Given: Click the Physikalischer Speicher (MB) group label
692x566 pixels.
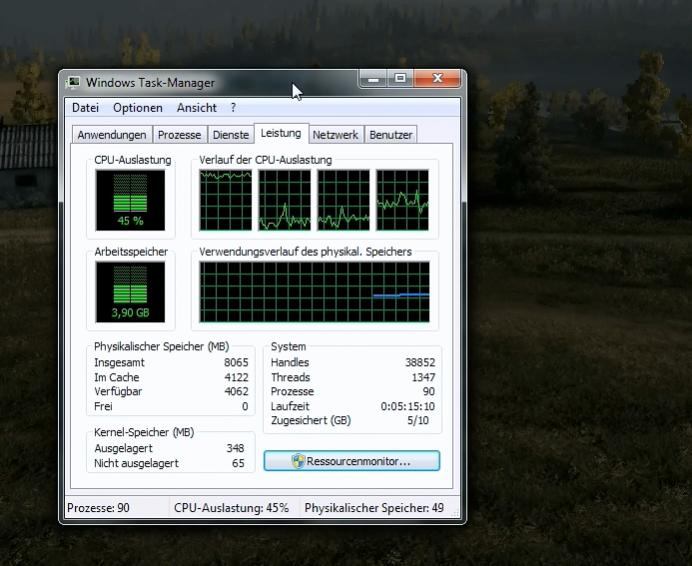Looking at the screenshot, I should (x=162, y=347).
